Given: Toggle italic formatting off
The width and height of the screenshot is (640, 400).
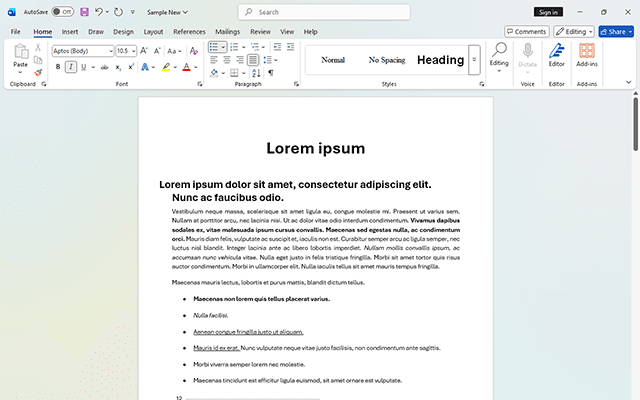Looking at the screenshot, I should pyautogui.click(x=71, y=67).
